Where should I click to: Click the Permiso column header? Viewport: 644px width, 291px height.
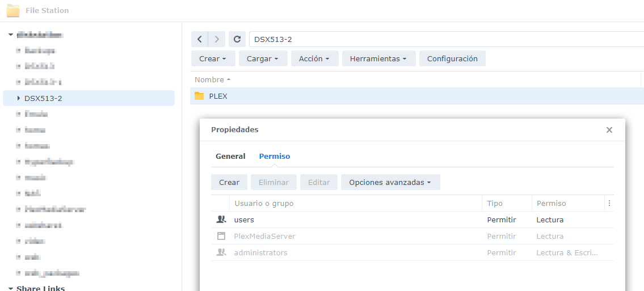568,203
